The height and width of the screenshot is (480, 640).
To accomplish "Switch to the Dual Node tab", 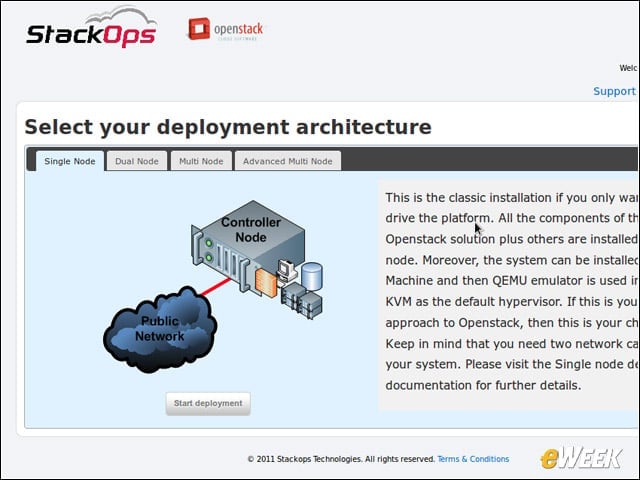I will 137,161.
